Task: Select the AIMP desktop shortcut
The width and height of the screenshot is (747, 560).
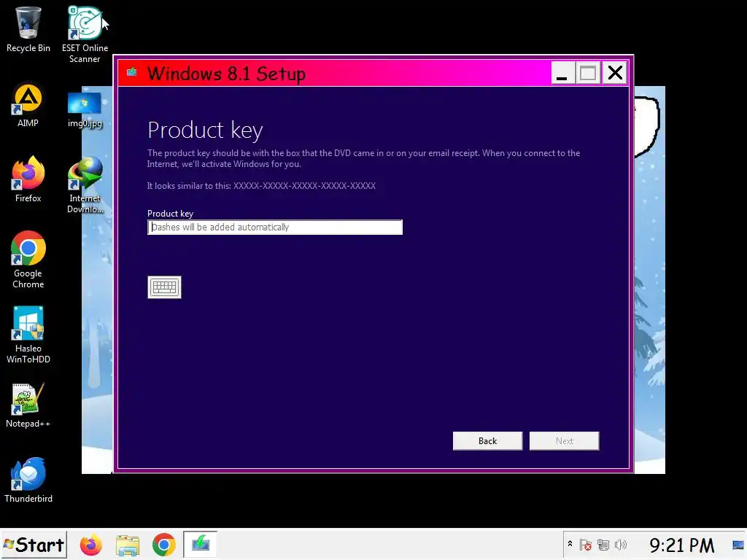Action: [x=28, y=106]
